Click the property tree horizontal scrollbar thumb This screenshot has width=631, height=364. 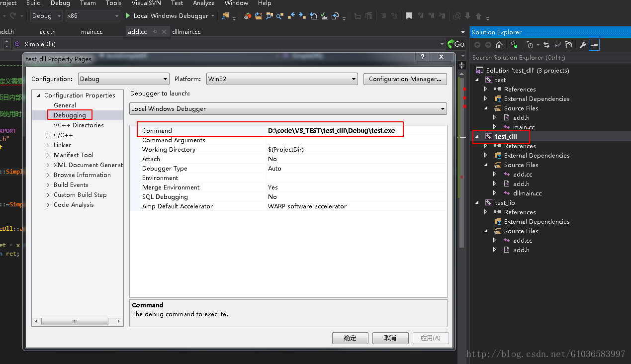coord(75,321)
